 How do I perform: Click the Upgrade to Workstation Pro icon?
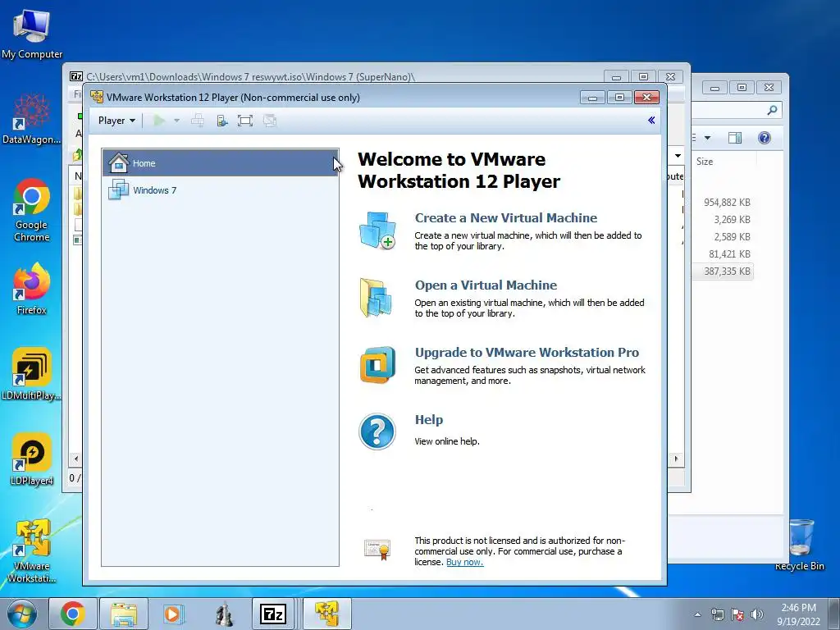[x=377, y=365]
